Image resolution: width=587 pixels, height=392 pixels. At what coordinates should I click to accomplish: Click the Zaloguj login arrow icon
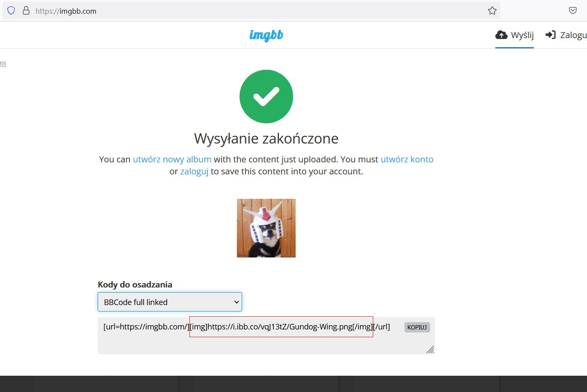pyautogui.click(x=551, y=35)
